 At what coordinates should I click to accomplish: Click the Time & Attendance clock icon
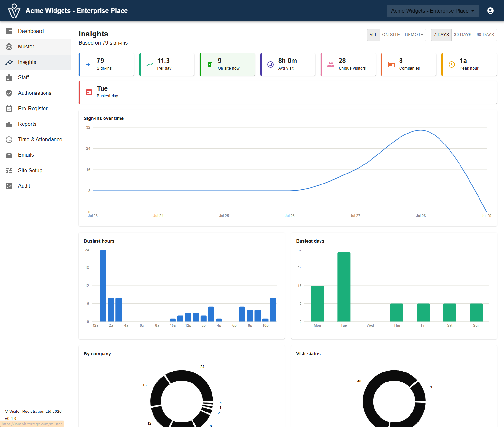[9, 140]
